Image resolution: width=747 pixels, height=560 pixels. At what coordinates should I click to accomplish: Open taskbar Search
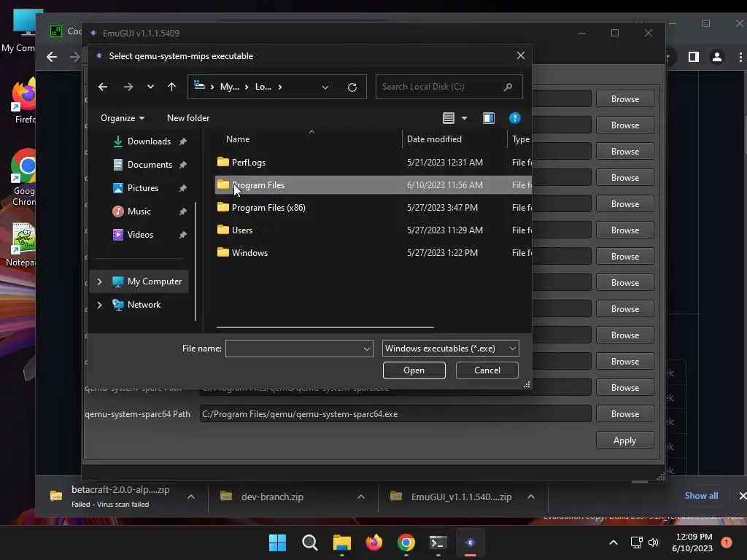[x=309, y=542]
